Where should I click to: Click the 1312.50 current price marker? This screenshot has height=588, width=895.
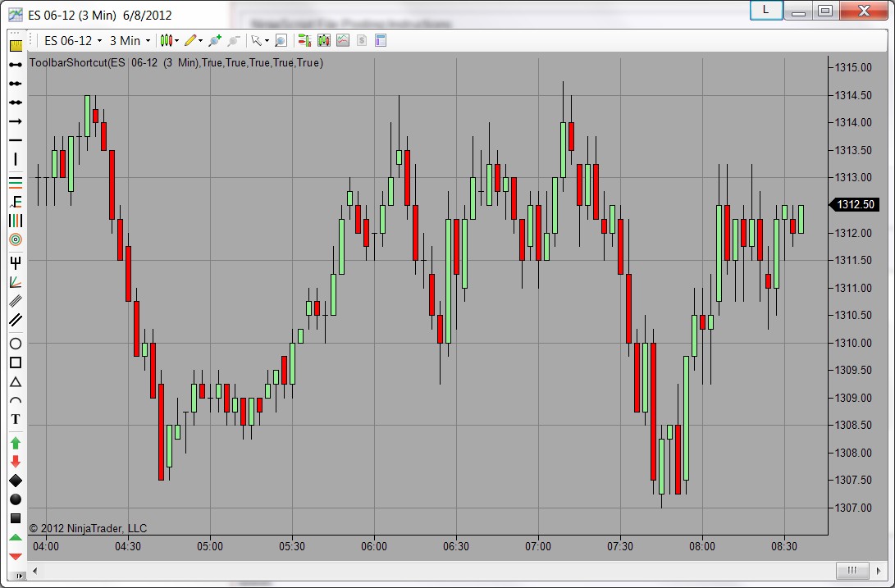pyautogui.click(x=855, y=204)
